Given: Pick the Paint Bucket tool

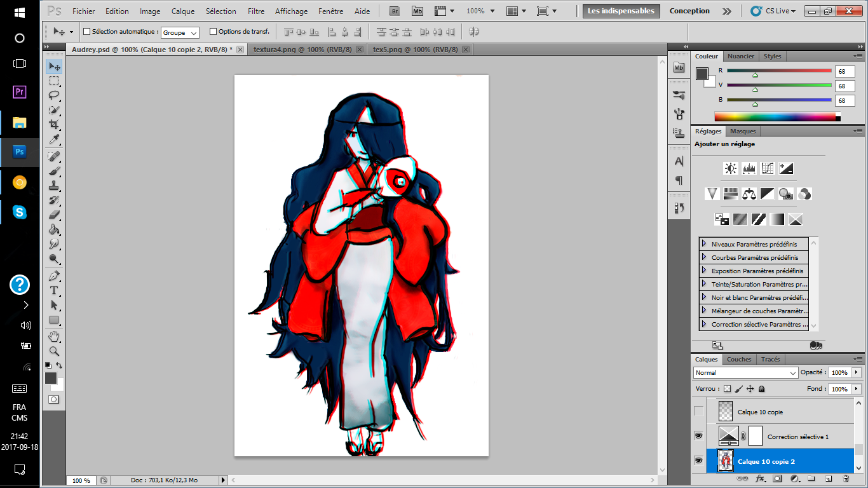Looking at the screenshot, I should (54, 229).
